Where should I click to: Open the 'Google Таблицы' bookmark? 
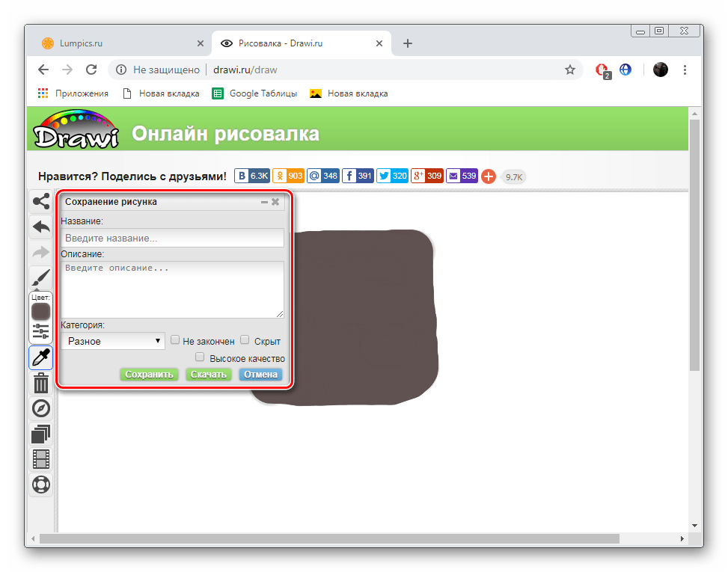coord(254,93)
